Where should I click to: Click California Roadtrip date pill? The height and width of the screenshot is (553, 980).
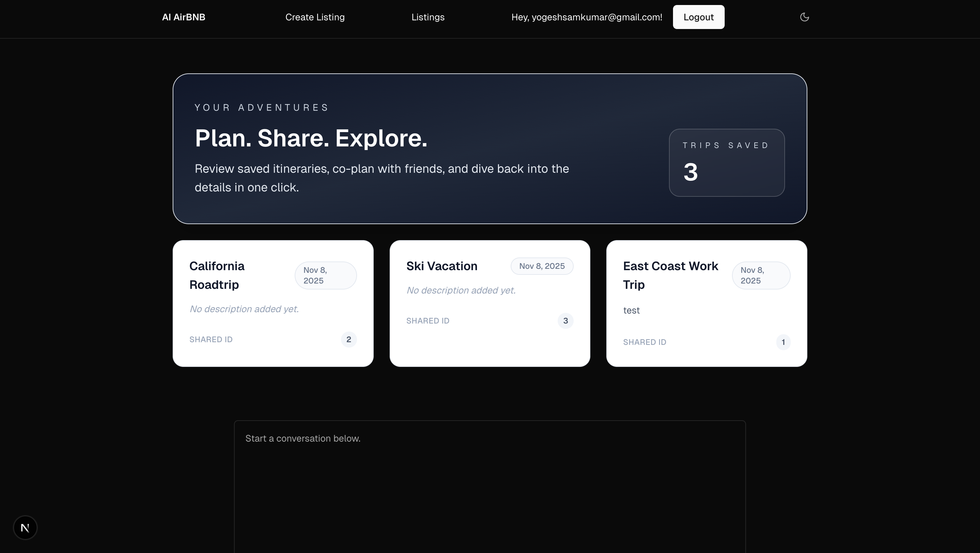click(x=325, y=275)
